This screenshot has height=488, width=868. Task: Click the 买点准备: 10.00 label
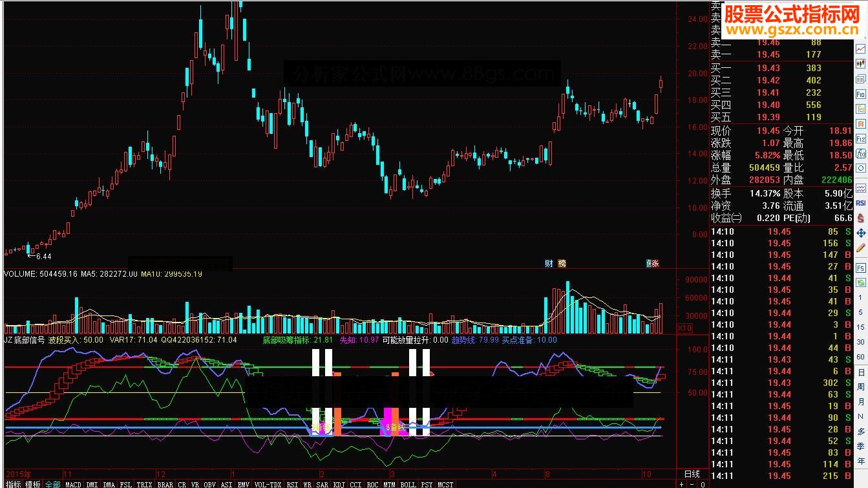pos(529,339)
